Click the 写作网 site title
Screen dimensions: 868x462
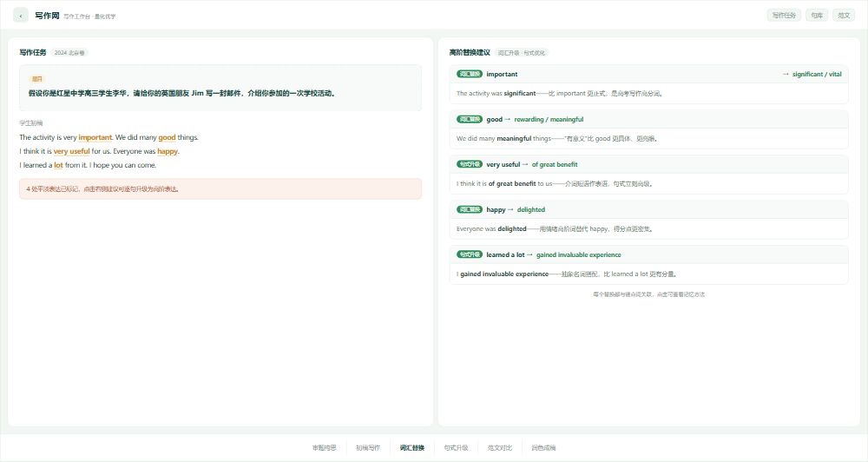(x=47, y=16)
